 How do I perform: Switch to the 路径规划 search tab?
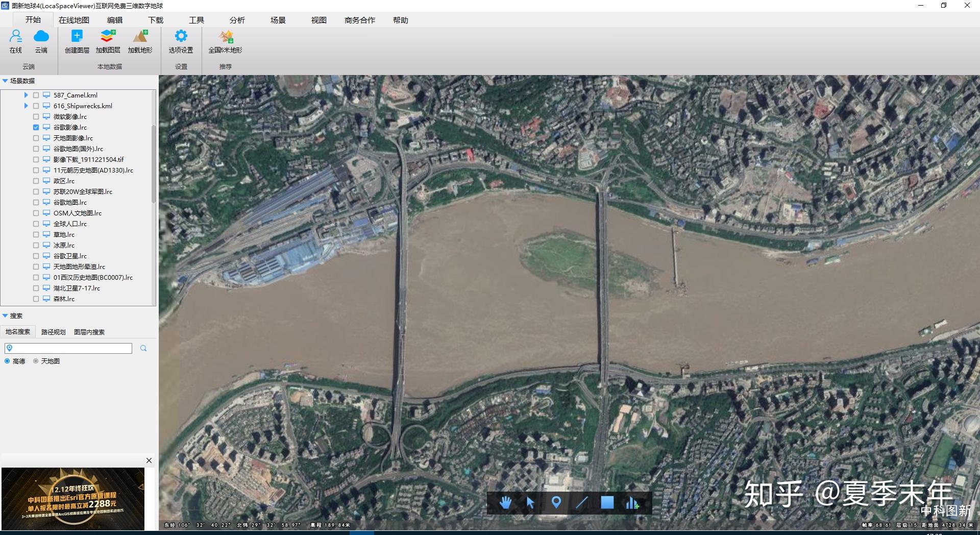click(54, 332)
